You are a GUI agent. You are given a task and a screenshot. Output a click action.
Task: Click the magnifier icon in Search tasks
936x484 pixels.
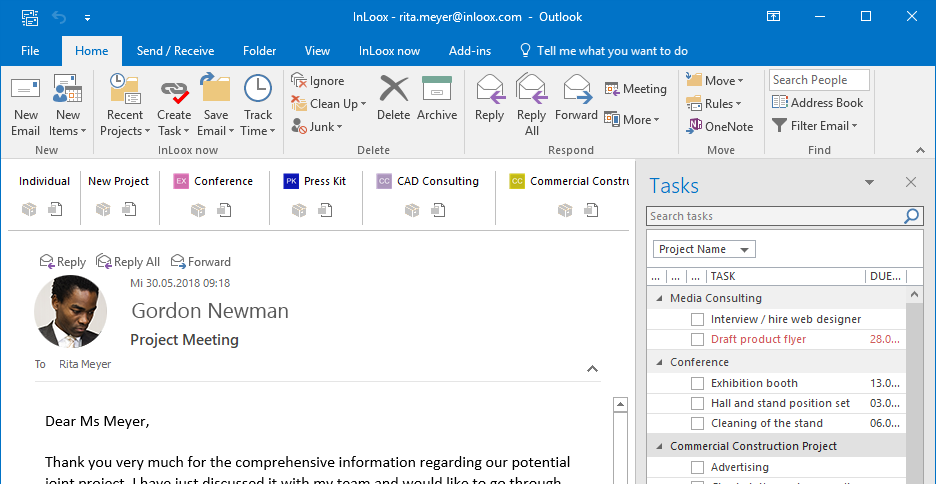click(912, 216)
